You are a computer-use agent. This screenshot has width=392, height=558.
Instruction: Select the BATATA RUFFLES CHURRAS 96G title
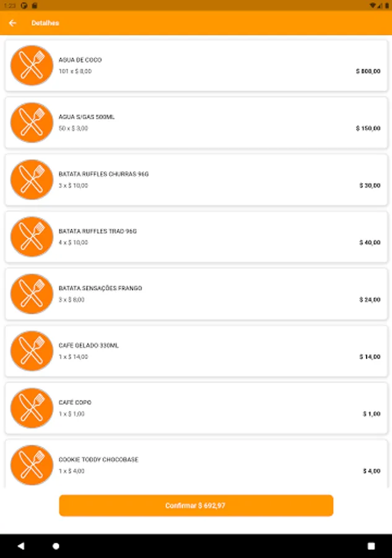(x=103, y=174)
